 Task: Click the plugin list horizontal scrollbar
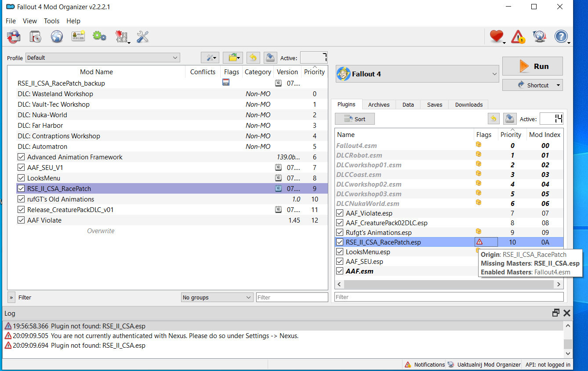[449, 284]
